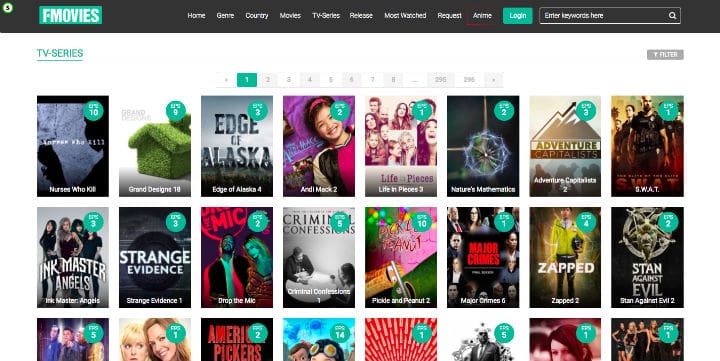
Task: Open Life in Pieces 3 poster
Action: click(401, 146)
